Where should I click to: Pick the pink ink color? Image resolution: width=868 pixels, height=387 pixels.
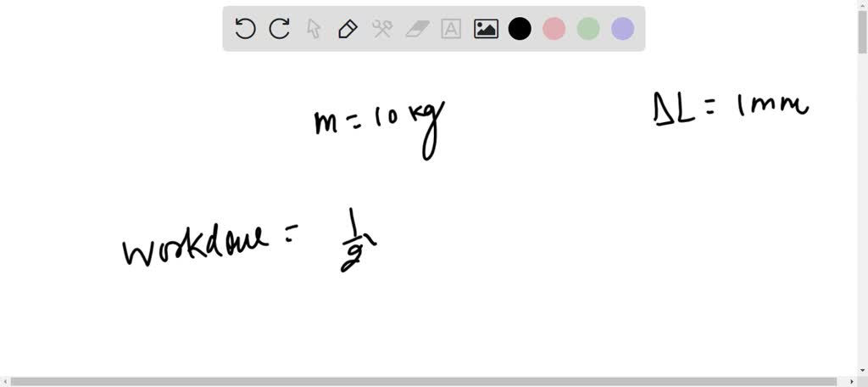(554, 29)
